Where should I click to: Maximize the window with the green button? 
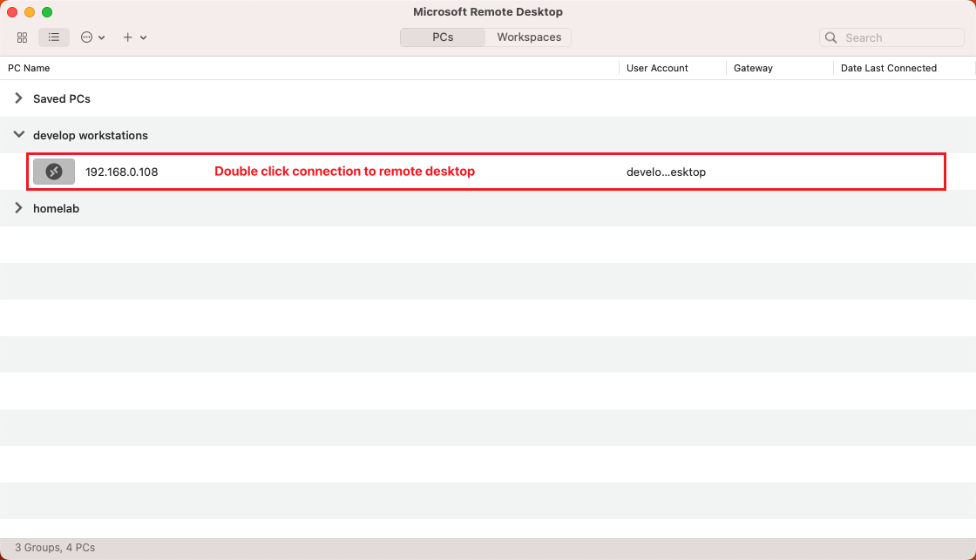47,12
